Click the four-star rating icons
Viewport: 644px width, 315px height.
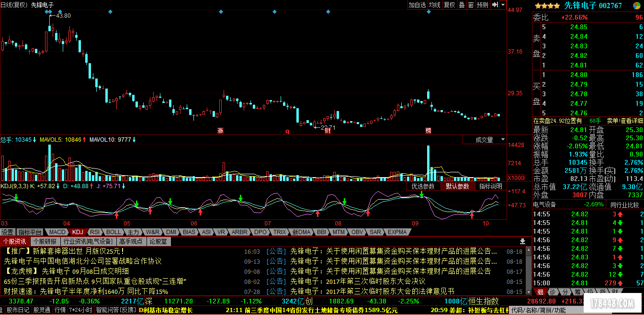[x=548, y=6]
